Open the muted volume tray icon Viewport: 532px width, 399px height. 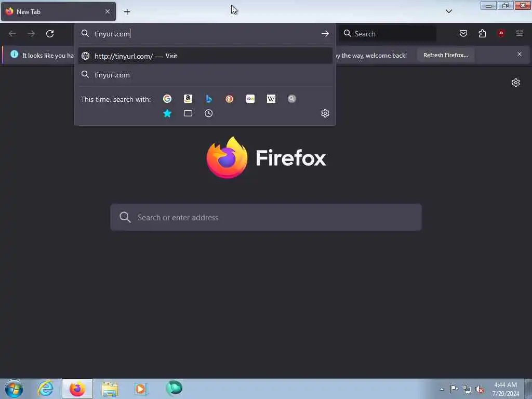480,389
